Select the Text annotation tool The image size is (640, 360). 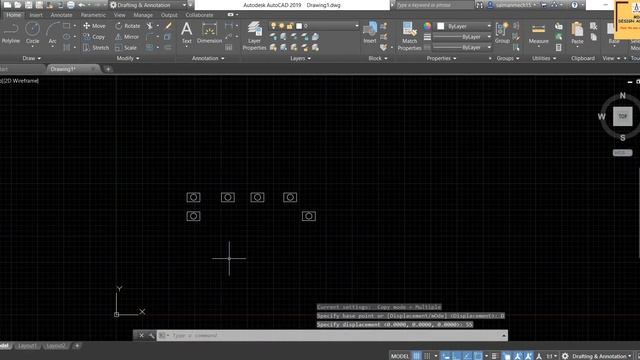click(x=187, y=33)
